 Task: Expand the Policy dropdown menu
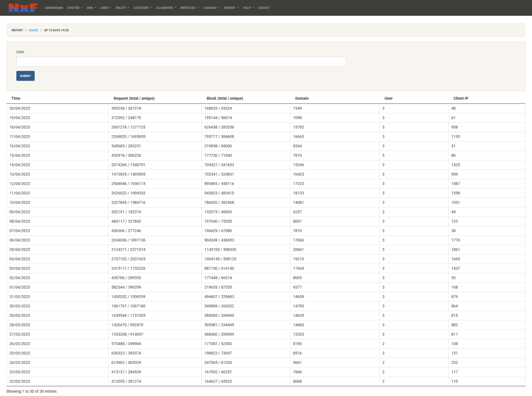[122, 8]
